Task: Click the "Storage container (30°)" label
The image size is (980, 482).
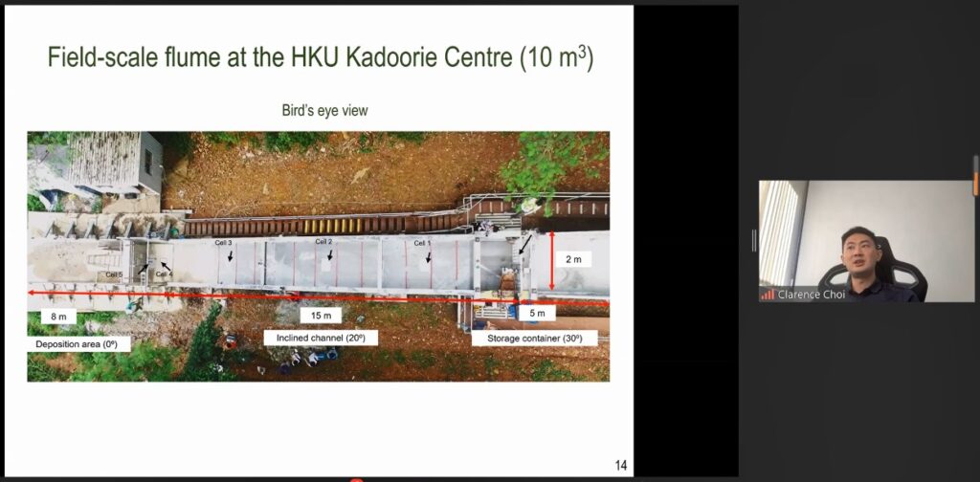Action: coord(534,339)
